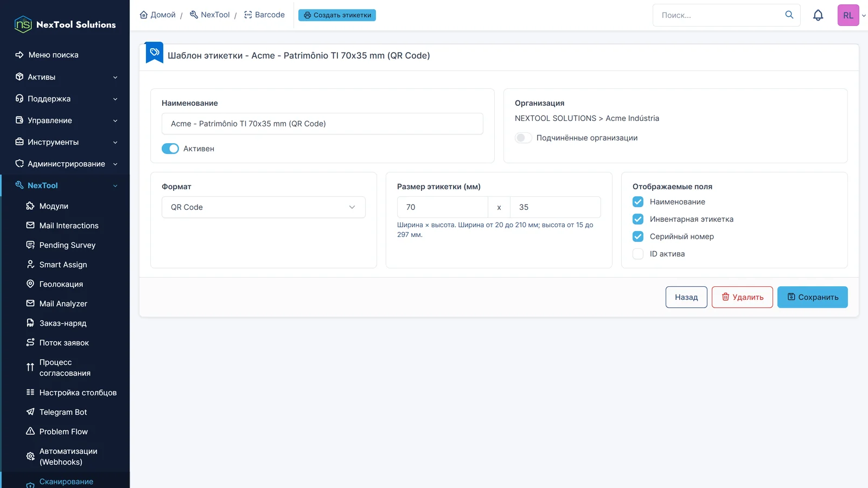Click the label height field showing 35
Screen dimensions: 868x488
tap(556, 207)
